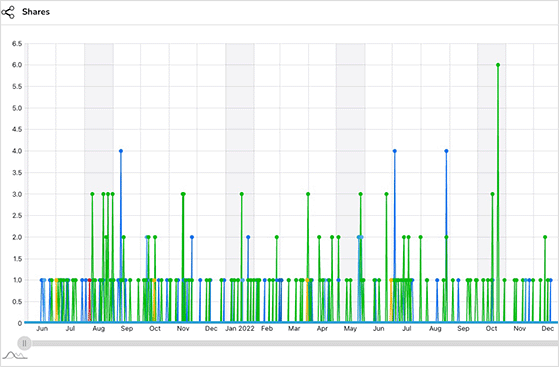Click the gray range slider track

click(x=294, y=343)
